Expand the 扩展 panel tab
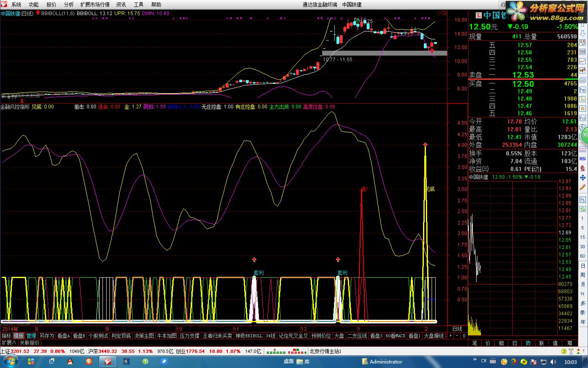Image resolution: width=588 pixels, height=368 pixels. [x=9, y=343]
